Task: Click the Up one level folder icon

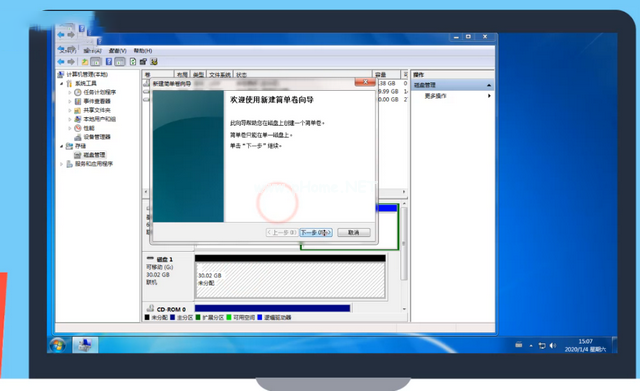Action: coord(84,62)
